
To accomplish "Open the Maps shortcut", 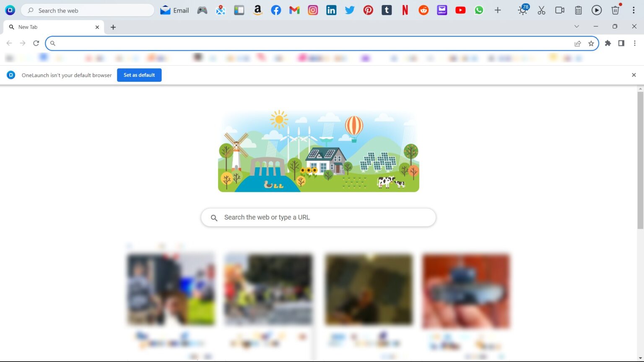I will [221, 10].
